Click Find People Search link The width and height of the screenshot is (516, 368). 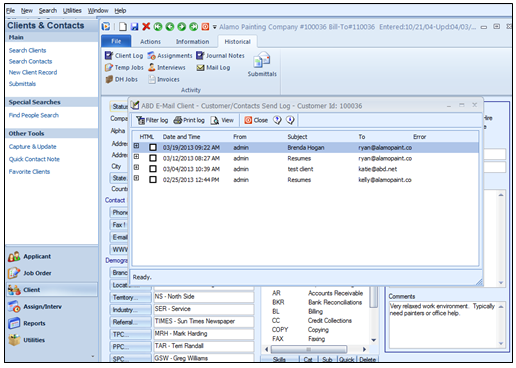[34, 115]
